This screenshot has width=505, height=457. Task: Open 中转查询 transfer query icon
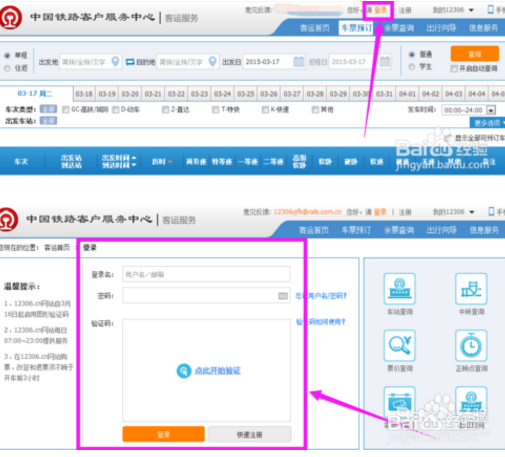[x=471, y=289]
